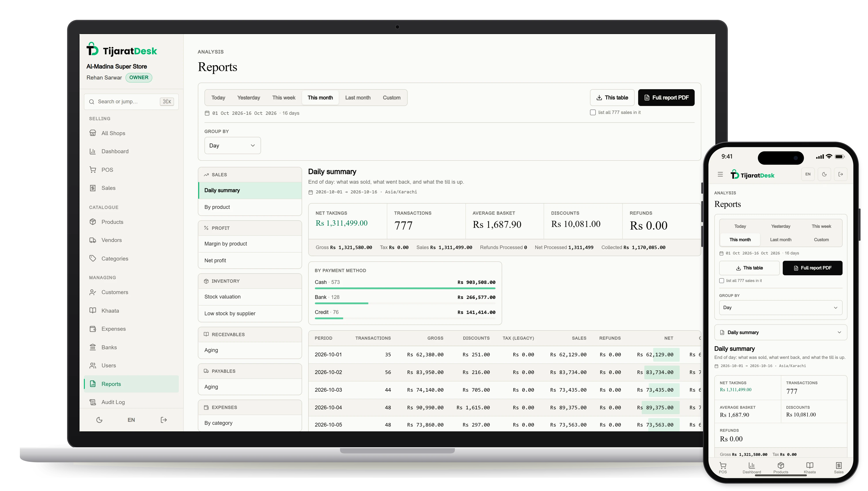Open Vendors in the laptop sidebar
868x491 pixels.
tap(131, 240)
